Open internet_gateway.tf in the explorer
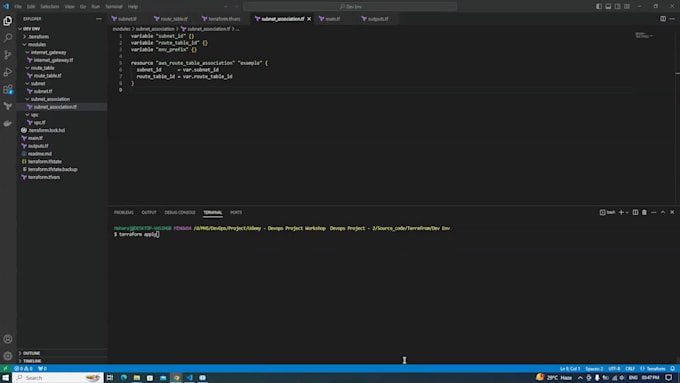The image size is (680, 383). 62,60
